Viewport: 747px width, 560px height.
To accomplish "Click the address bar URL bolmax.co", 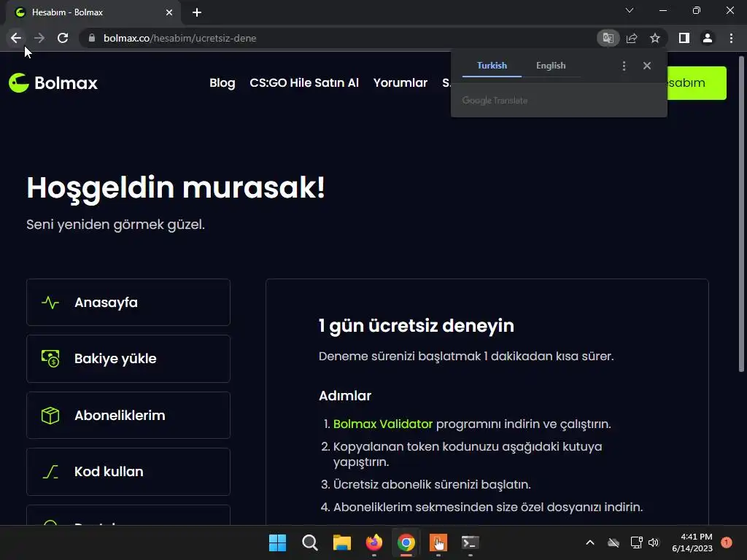I will pos(179,38).
